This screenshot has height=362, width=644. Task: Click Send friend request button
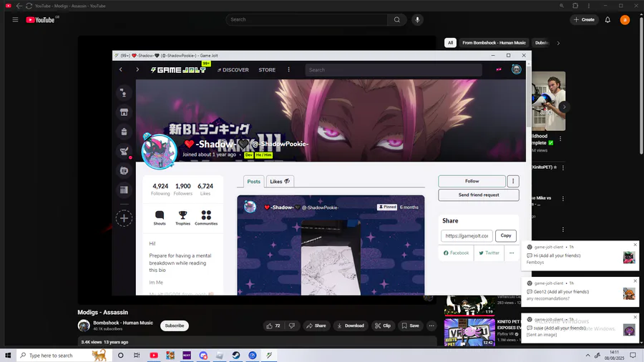click(x=479, y=195)
